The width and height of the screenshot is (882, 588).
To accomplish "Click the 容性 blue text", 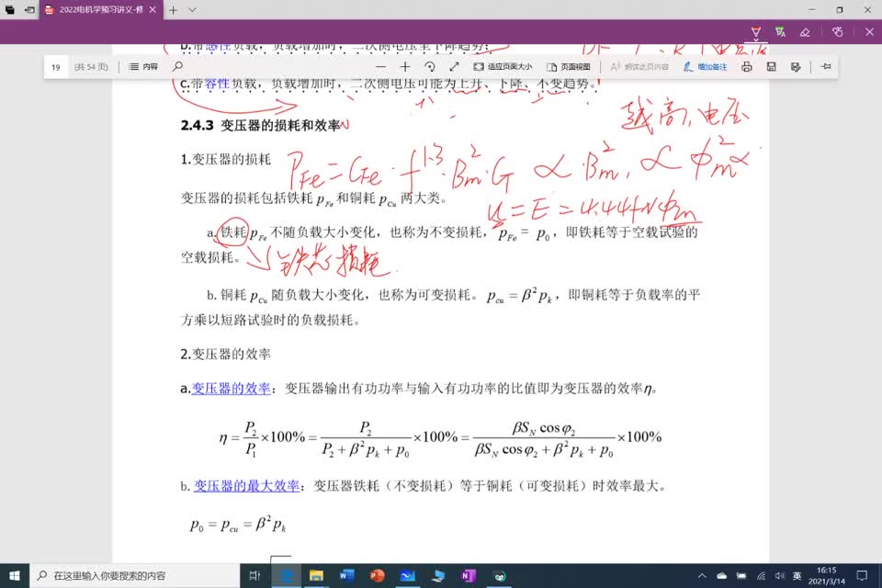I will click(217, 84).
